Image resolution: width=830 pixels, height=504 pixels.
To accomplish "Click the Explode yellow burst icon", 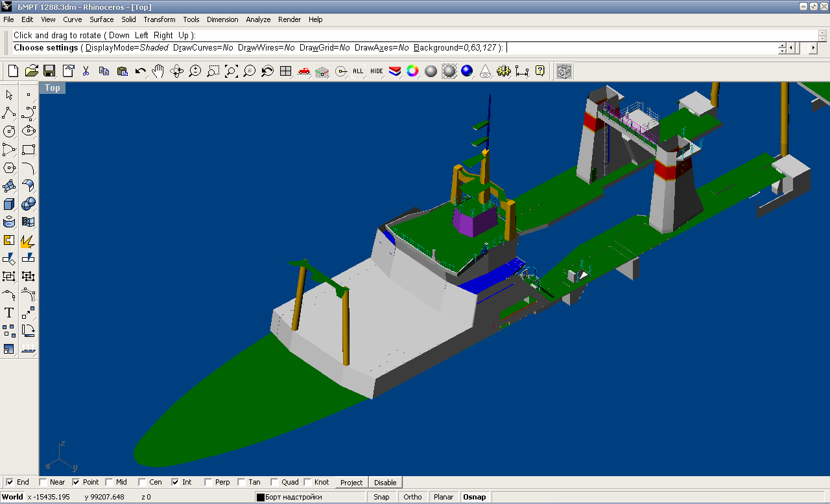I will 28,240.
